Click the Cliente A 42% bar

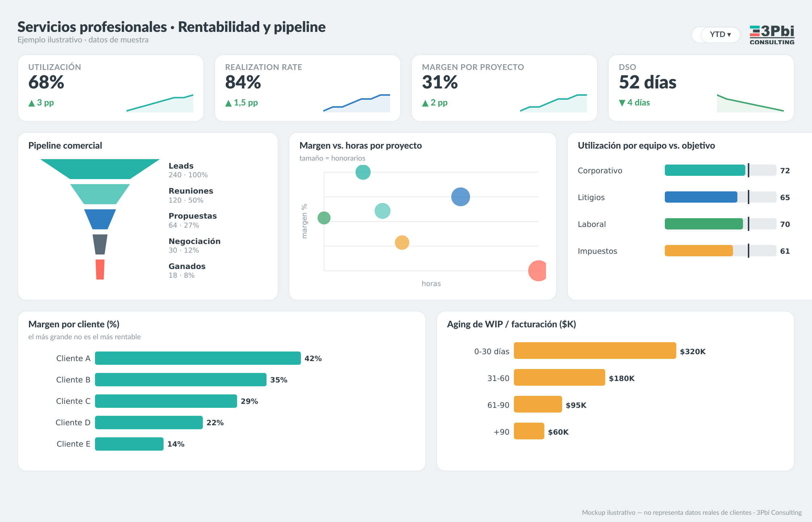tap(198, 358)
